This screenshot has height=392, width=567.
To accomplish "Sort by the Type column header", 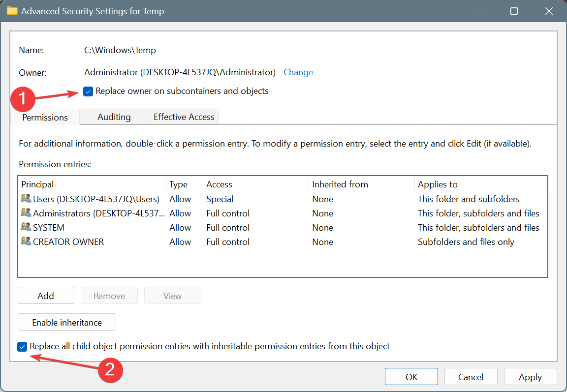I will (x=185, y=184).
